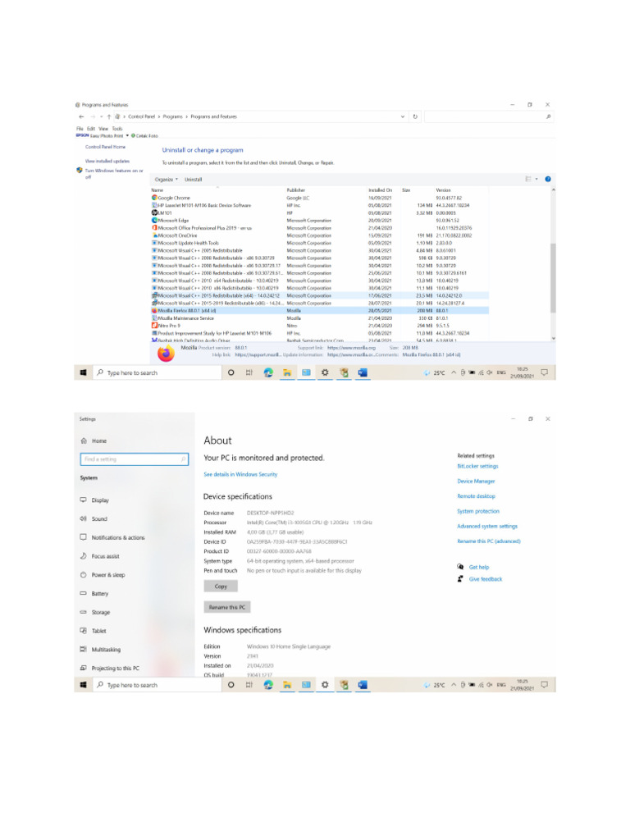Open the View menu
630x840 pixels.
pyautogui.click(x=103, y=129)
